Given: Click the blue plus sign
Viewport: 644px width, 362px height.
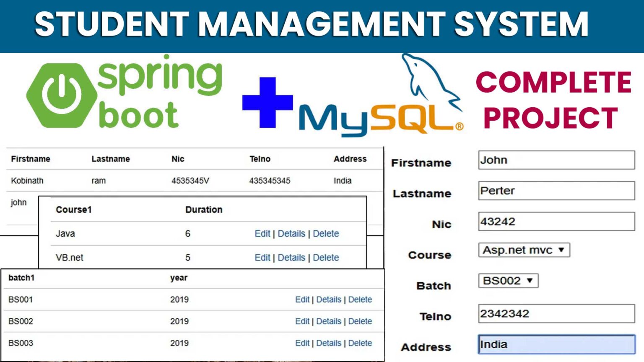Looking at the screenshot, I should [267, 102].
